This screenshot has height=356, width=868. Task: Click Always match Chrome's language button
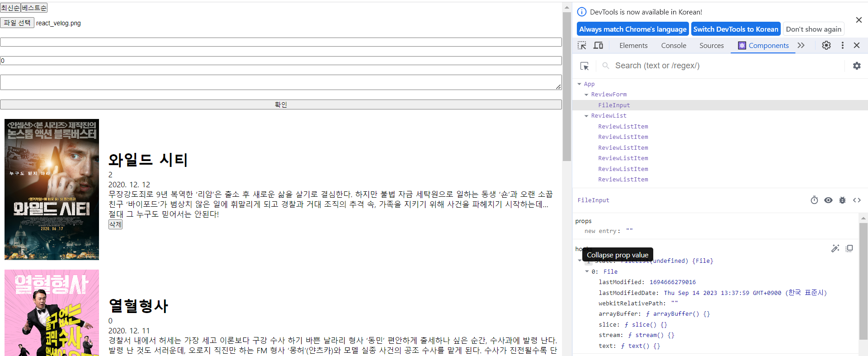(x=633, y=29)
